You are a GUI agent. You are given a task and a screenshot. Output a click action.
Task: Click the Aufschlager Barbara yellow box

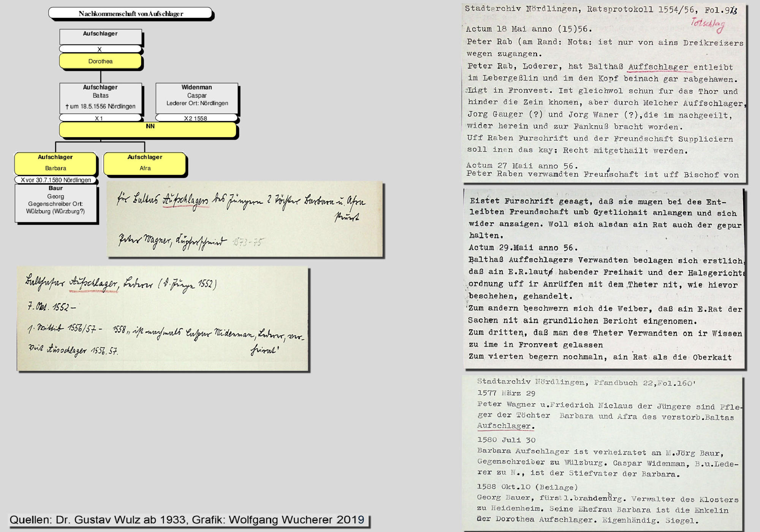(x=55, y=163)
